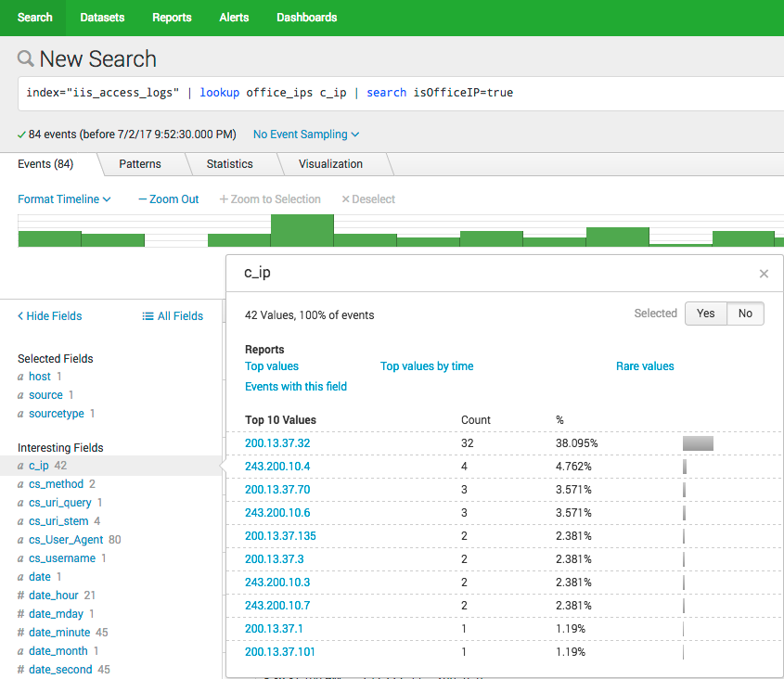Click the All Fields list icon
This screenshot has height=679, width=784.
pos(148,316)
